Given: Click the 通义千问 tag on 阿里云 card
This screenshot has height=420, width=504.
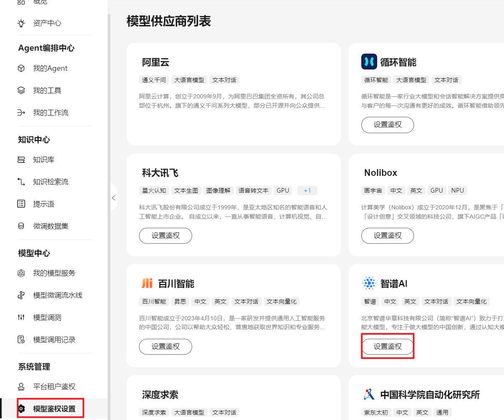Looking at the screenshot, I should tap(154, 80).
